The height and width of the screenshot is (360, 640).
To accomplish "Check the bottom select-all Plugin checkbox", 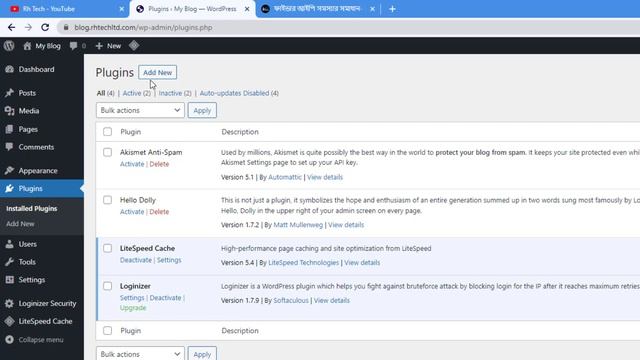I will [x=107, y=331].
